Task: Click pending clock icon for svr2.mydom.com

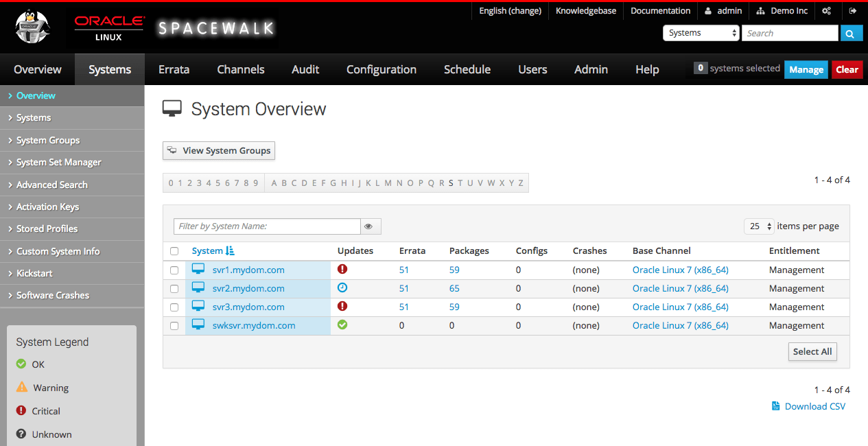Action: [342, 287]
